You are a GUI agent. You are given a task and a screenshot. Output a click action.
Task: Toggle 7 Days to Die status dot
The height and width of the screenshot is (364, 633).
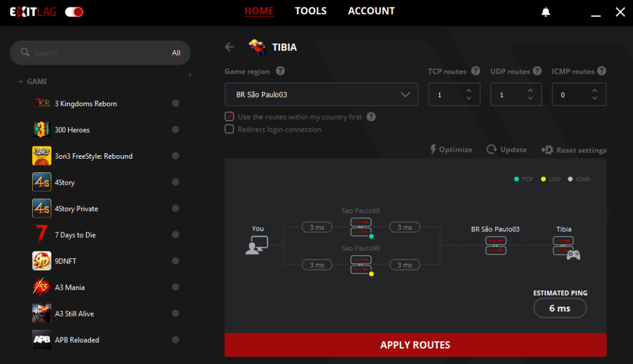point(175,234)
